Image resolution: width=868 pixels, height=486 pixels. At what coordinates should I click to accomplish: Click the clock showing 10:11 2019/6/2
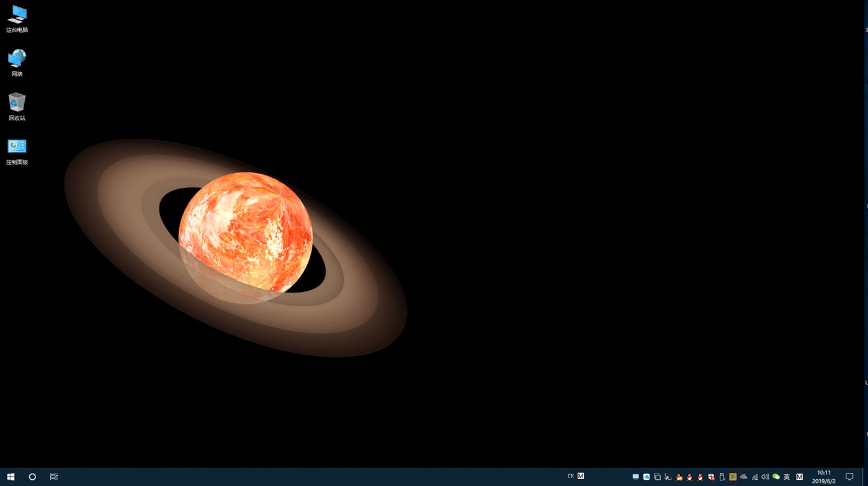pos(823,476)
